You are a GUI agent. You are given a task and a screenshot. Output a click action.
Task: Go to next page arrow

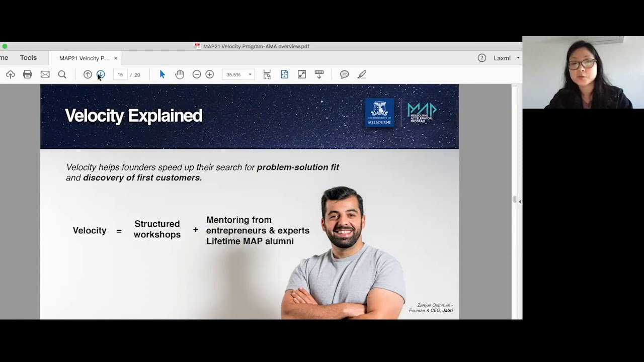[x=101, y=74]
